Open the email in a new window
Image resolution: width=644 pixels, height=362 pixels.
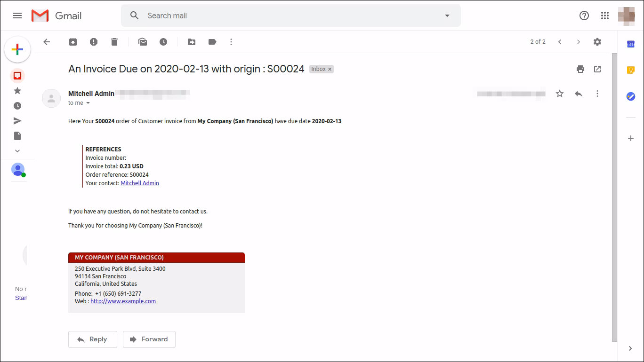pos(597,69)
